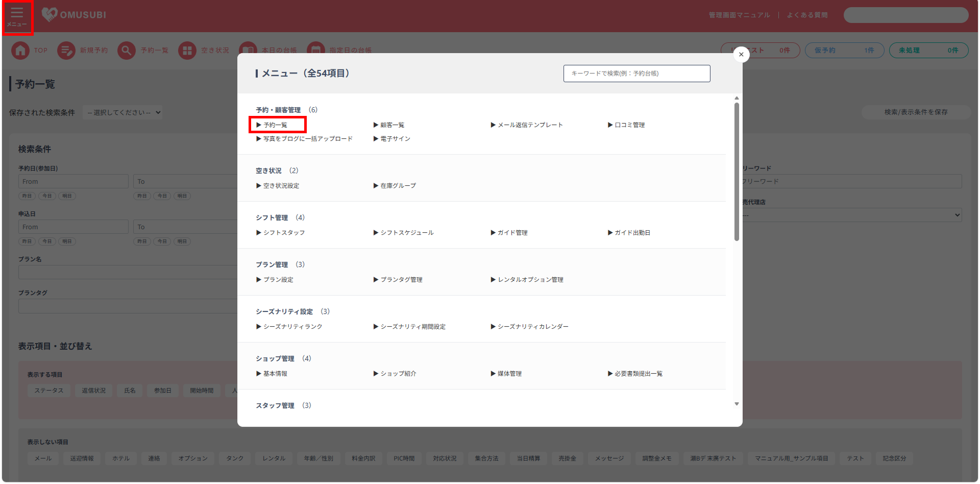Viewport: 980px width, 484px height.
Task: Select ガイド管理 in the menu
Action: pyautogui.click(x=509, y=233)
